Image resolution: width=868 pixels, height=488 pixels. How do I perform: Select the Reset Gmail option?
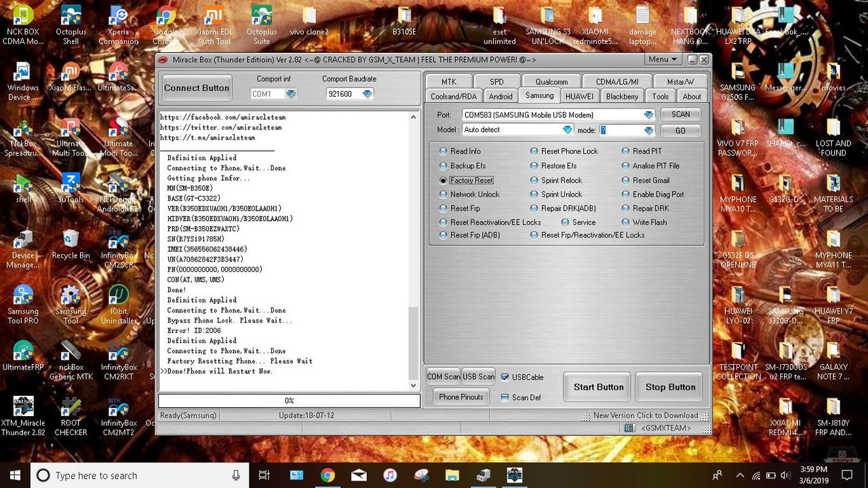(646, 180)
